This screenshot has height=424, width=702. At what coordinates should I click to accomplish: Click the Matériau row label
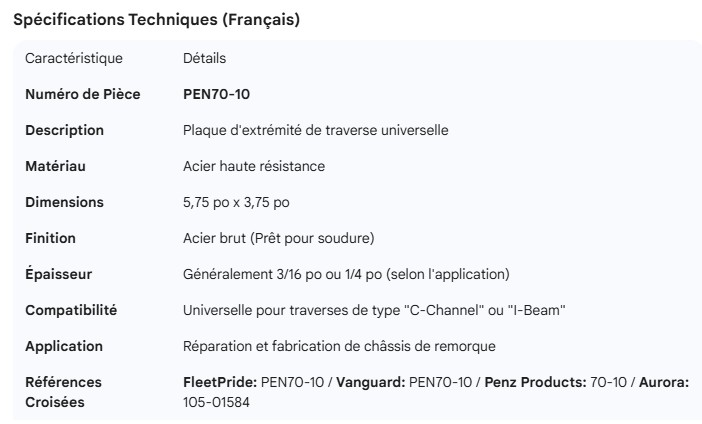click(x=56, y=166)
